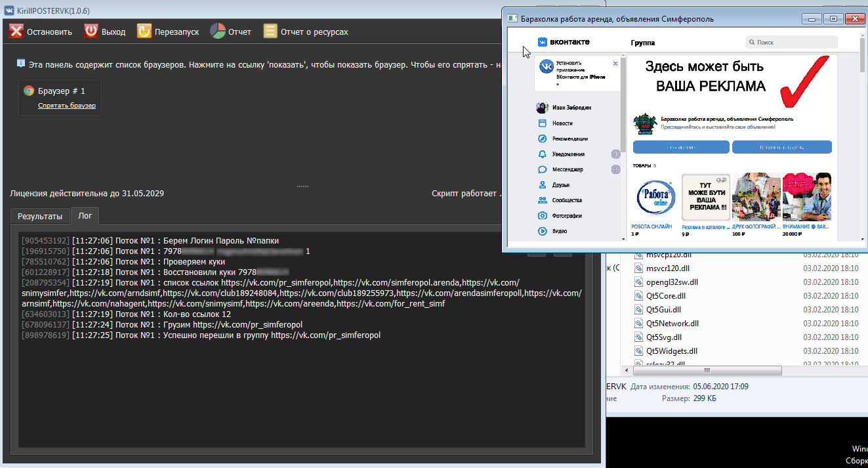This screenshot has height=468, width=868.
Task: Switch to the Результаты tab
Action: pyautogui.click(x=40, y=216)
